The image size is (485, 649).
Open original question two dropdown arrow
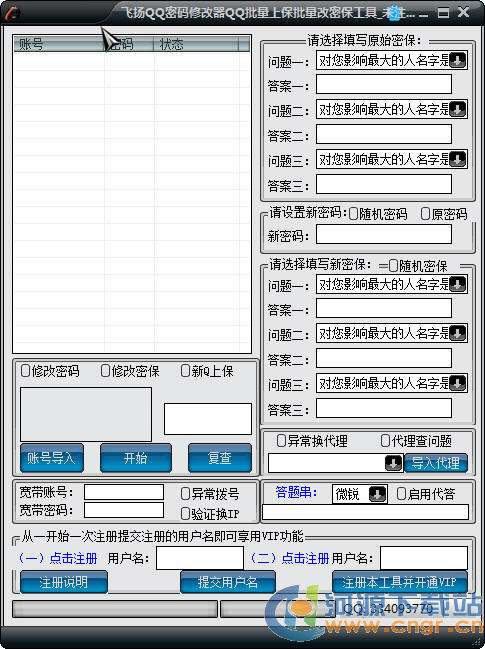pyautogui.click(x=458, y=109)
